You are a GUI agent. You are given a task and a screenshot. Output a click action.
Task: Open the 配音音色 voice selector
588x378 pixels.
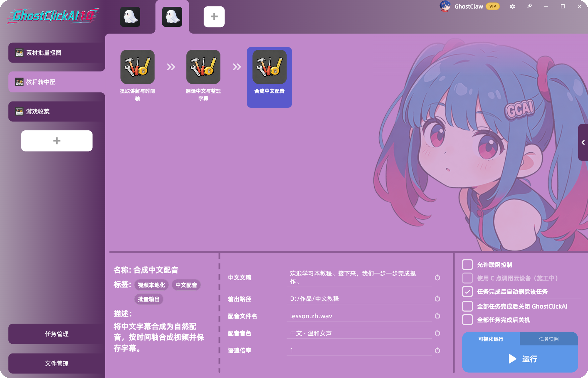(359, 333)
